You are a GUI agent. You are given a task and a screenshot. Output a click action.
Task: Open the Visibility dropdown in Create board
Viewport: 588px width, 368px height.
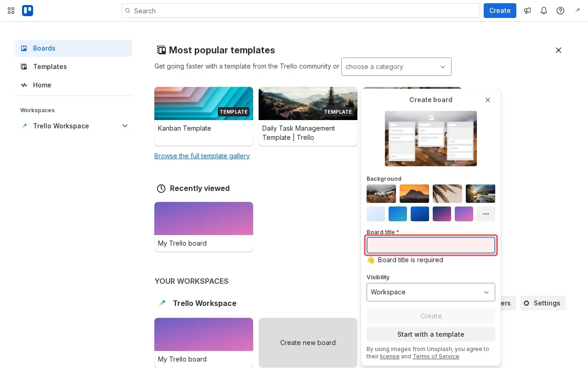[430, 292]
